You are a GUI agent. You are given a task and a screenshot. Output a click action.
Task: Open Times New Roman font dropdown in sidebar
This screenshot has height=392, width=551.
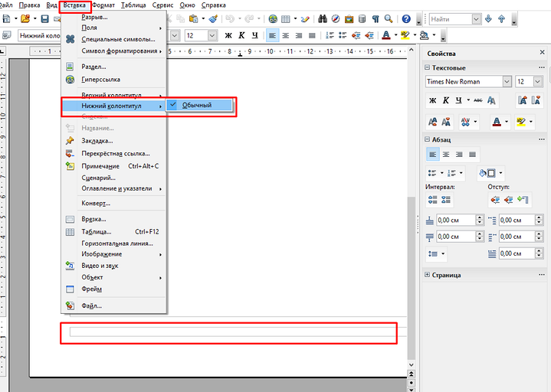pyautogui.click(x=507, y=81)
